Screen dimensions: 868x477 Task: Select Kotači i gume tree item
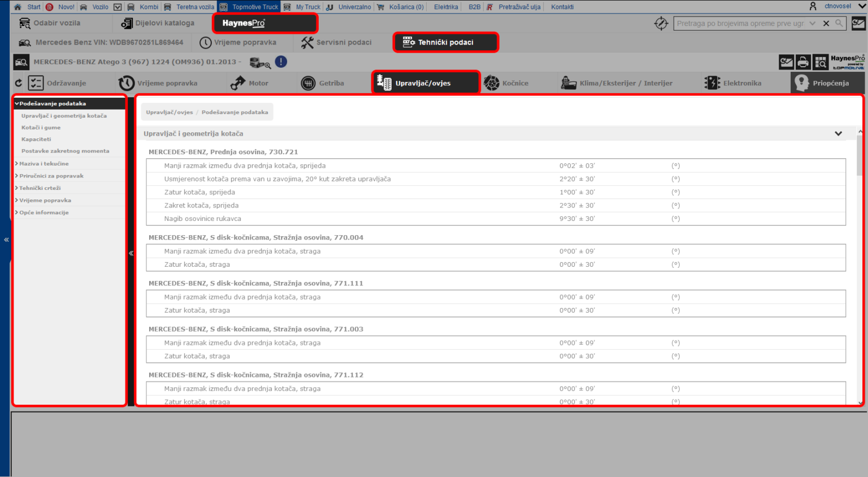click(41, 128)
